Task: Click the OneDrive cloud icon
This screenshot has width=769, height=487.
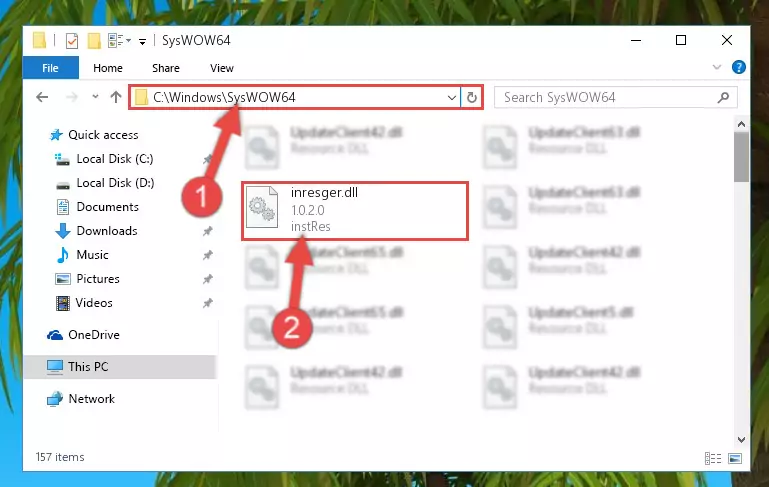Action: point(55,335)
